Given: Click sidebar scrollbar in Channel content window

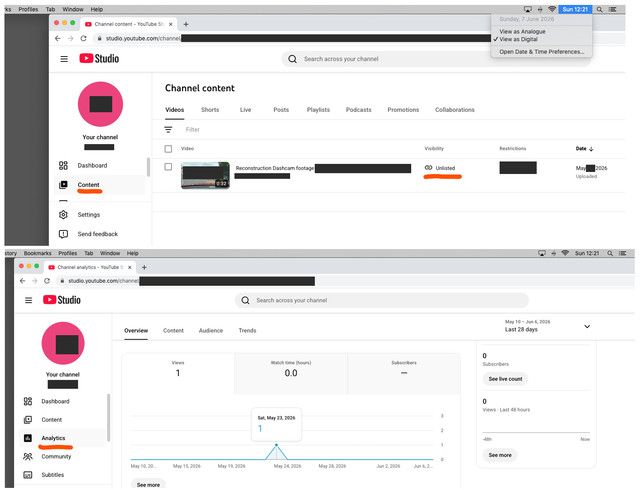Looking at the screenshot, I should click(148, 167).
